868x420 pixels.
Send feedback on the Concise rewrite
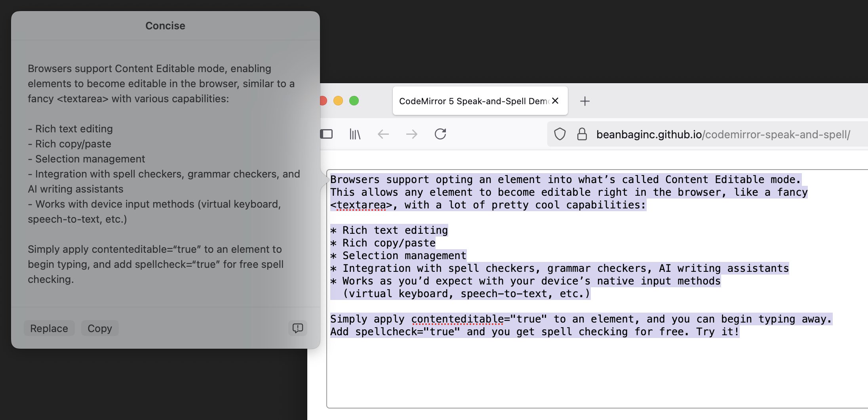298,328
